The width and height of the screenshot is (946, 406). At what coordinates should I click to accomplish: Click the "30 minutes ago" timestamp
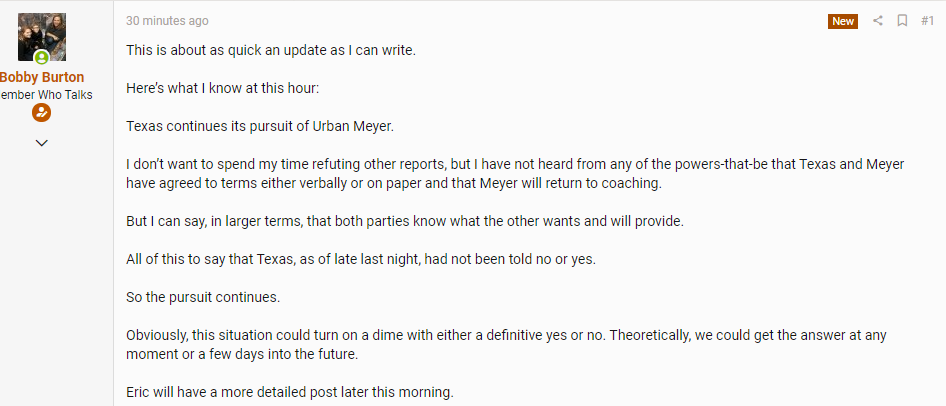coord(167,21)
